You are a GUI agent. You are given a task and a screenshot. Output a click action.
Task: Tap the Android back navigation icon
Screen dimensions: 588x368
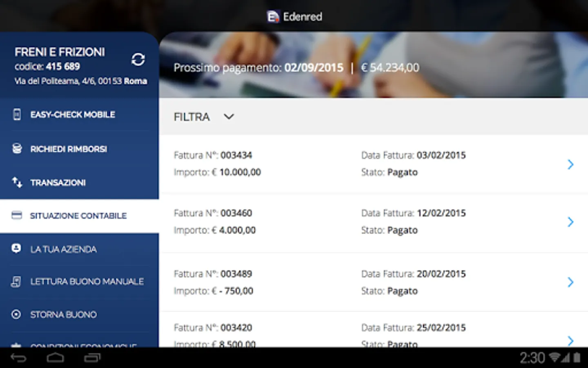coord(18,358)
